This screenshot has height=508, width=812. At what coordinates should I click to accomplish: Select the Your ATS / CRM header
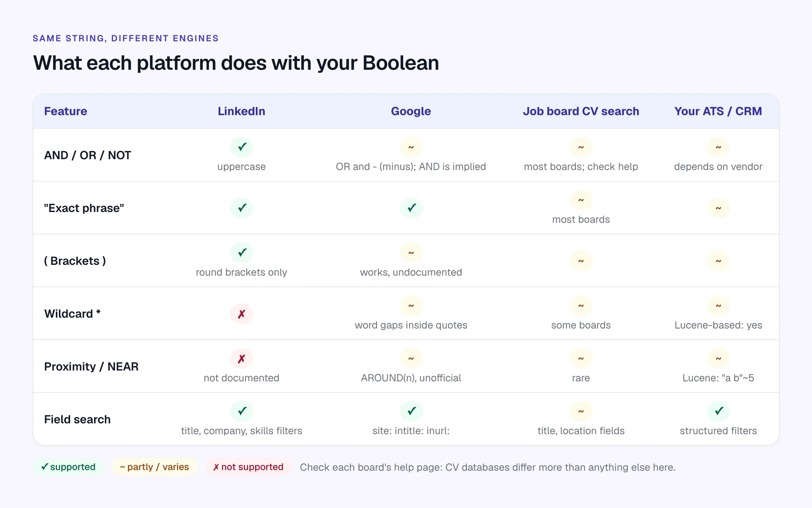pyautogui.click(x=718, y=111)
